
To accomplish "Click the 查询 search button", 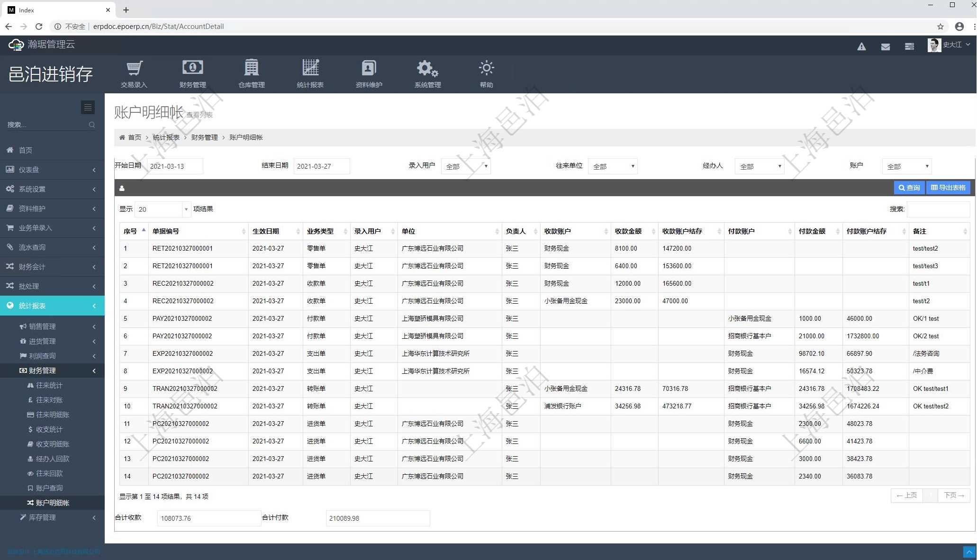I will (909, 188).
